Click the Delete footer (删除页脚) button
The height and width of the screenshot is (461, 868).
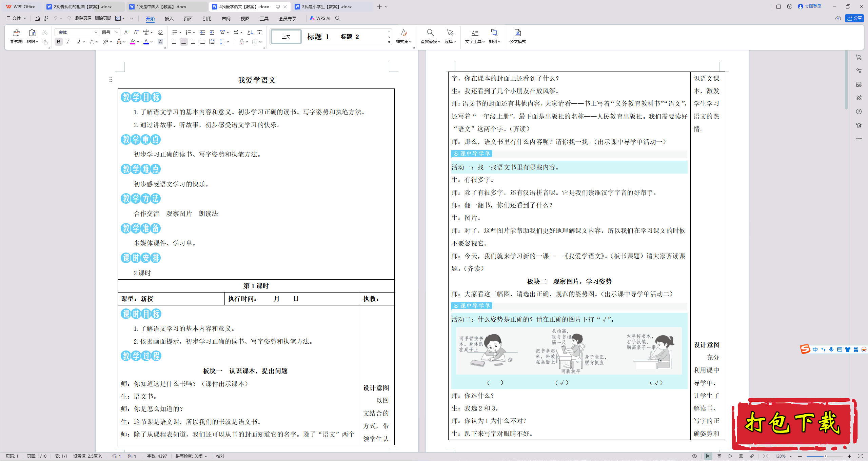pos(103,18)
